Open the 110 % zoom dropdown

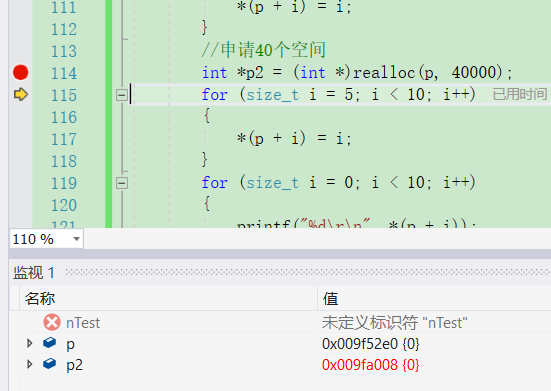[x=76, y=239]
